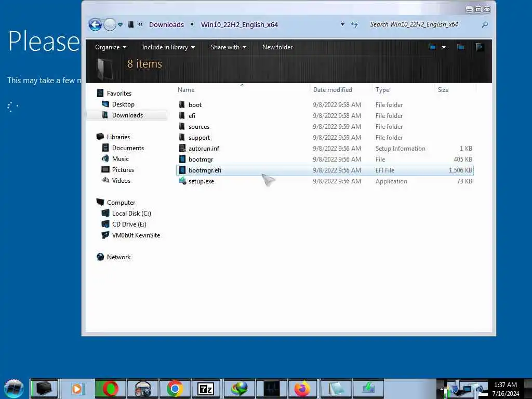This screenshot has height=399, width=532.
Task: Open Internet Download Manager taskbar icon
Action: (239, 389)
